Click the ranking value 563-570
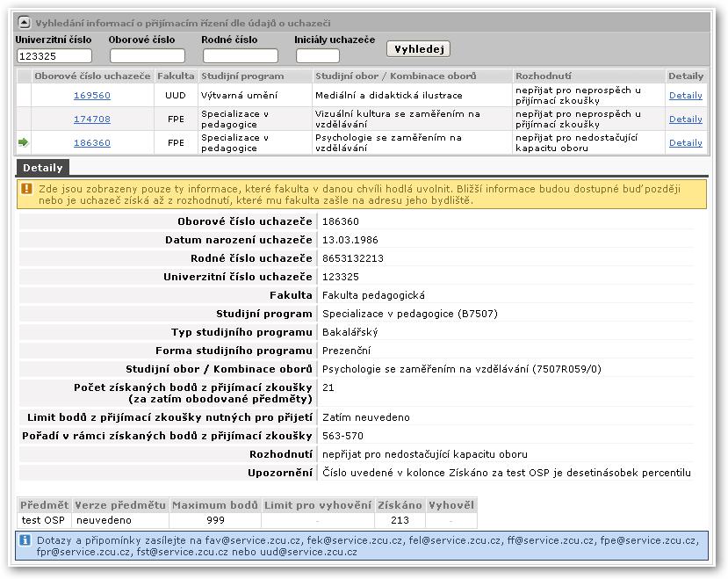Screen dimensions: 728x579 tap(342, 436)
